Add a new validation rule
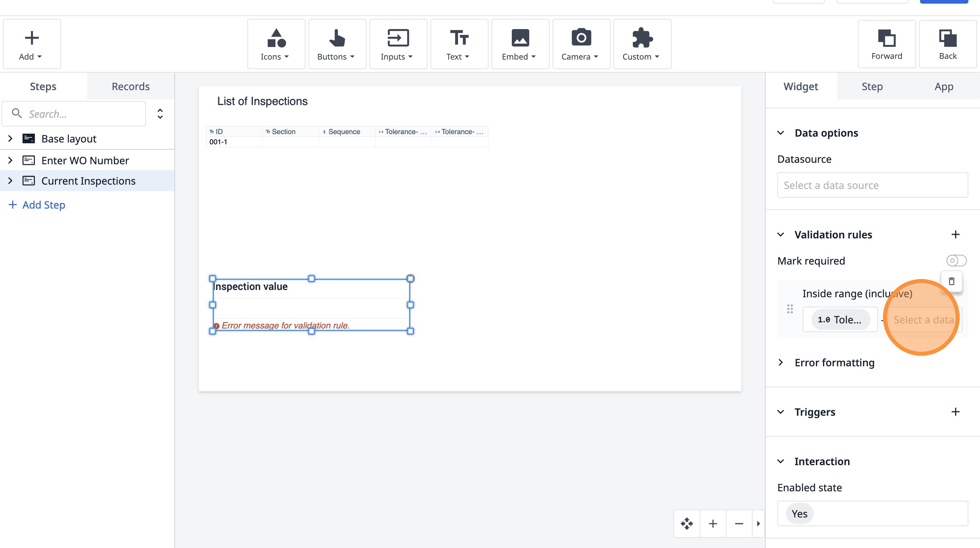This screenshot has width=980, height=548. pos(955,234)
